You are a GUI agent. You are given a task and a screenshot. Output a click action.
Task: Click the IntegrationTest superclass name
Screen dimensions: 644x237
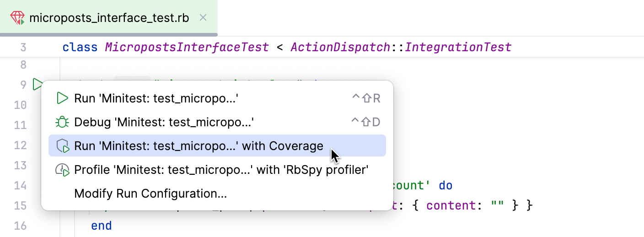tap(458, 47)
